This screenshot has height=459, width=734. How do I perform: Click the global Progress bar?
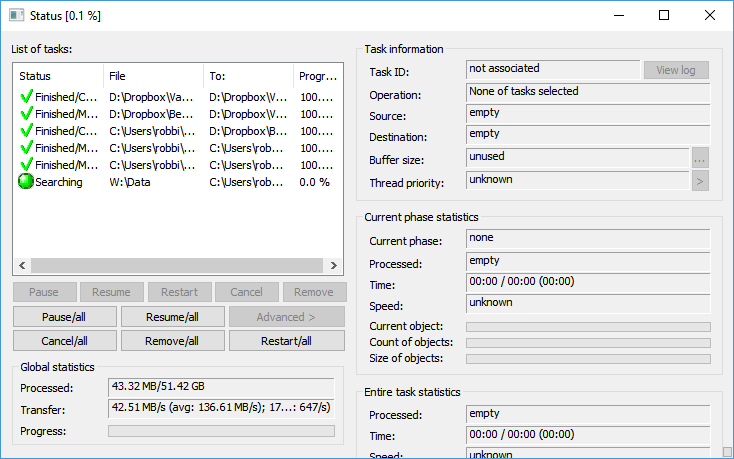click(x=221, y=431)
